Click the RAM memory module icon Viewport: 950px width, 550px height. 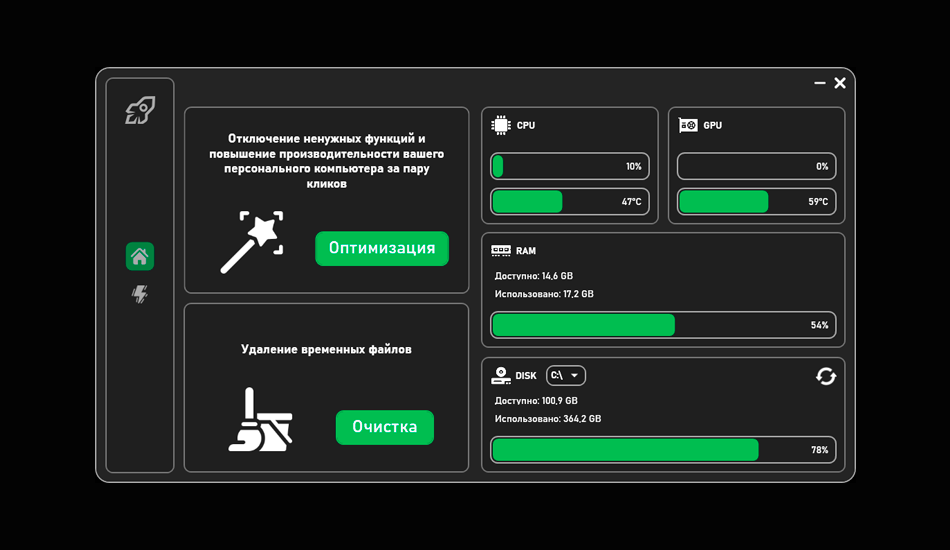click(x=501, y=251)
